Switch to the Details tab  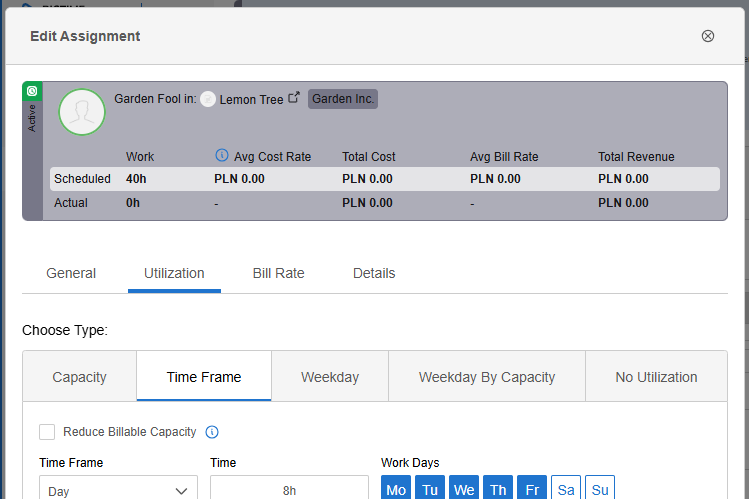tap(374, 273)
